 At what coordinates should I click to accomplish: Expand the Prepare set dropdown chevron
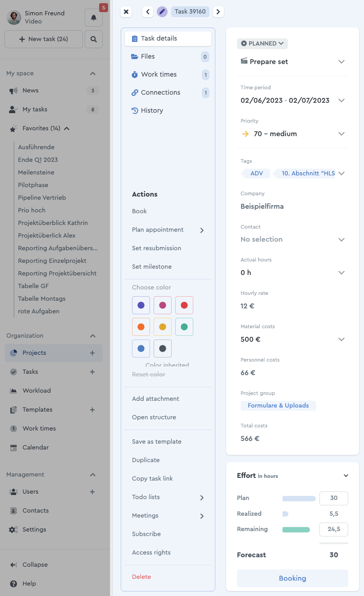tap(341, 62)
